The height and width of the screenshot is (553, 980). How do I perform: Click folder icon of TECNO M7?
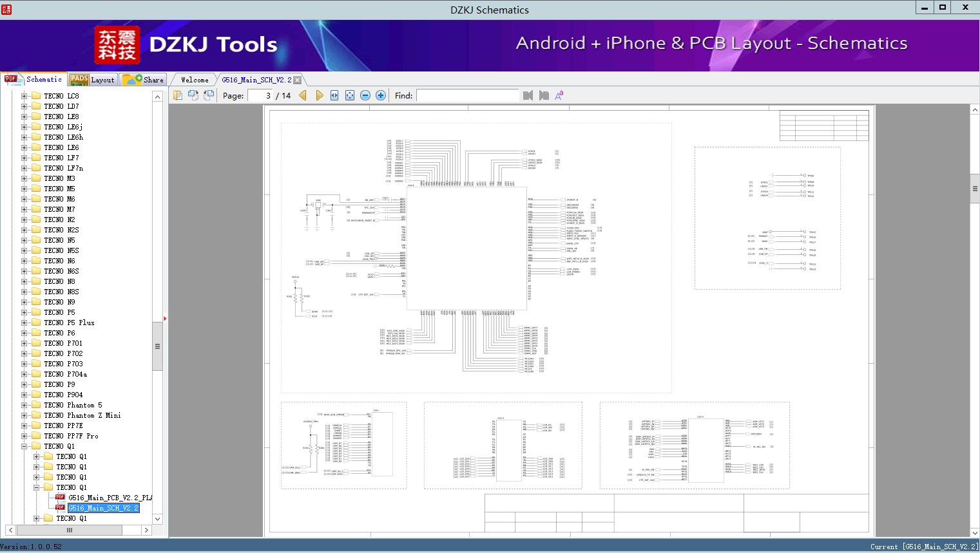pos(36,209)
